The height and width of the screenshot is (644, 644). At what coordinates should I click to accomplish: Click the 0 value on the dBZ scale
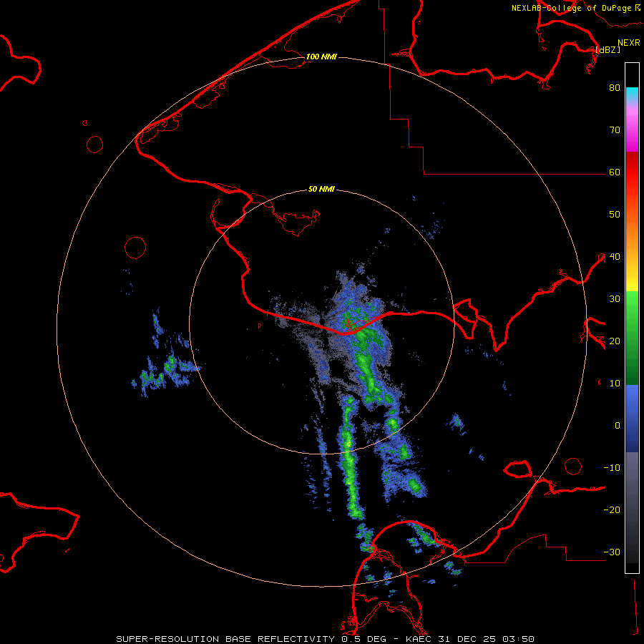click(x=617, y=426)
